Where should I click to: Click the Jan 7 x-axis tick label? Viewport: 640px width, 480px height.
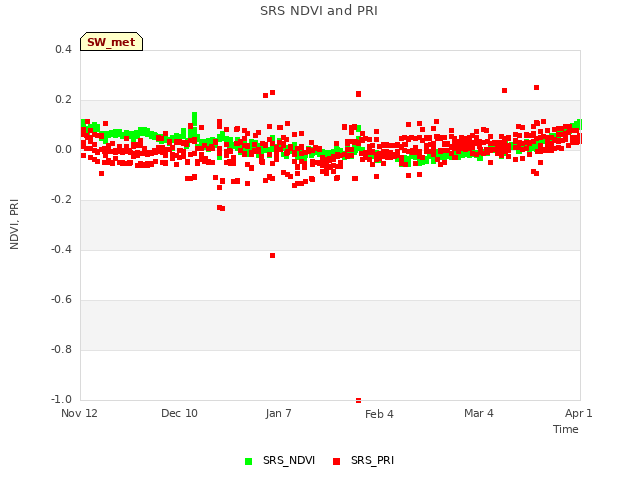278,413
